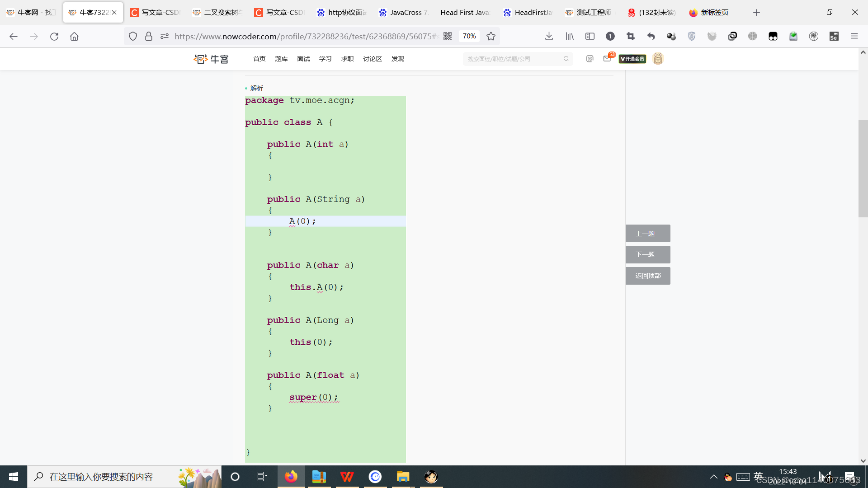The height and width of the screenshot is (488, 868).
Task: Click the scrollbar down arrow
Action: [x=863, y=461]
